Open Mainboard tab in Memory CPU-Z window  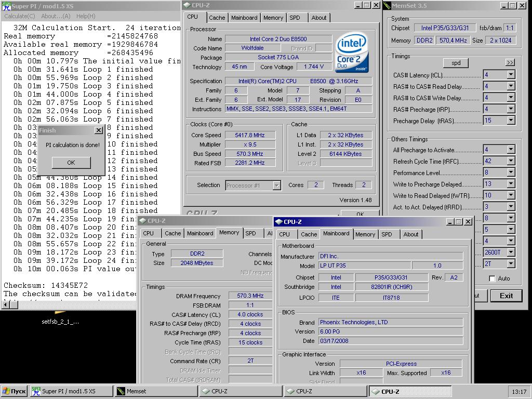(200, 233)
